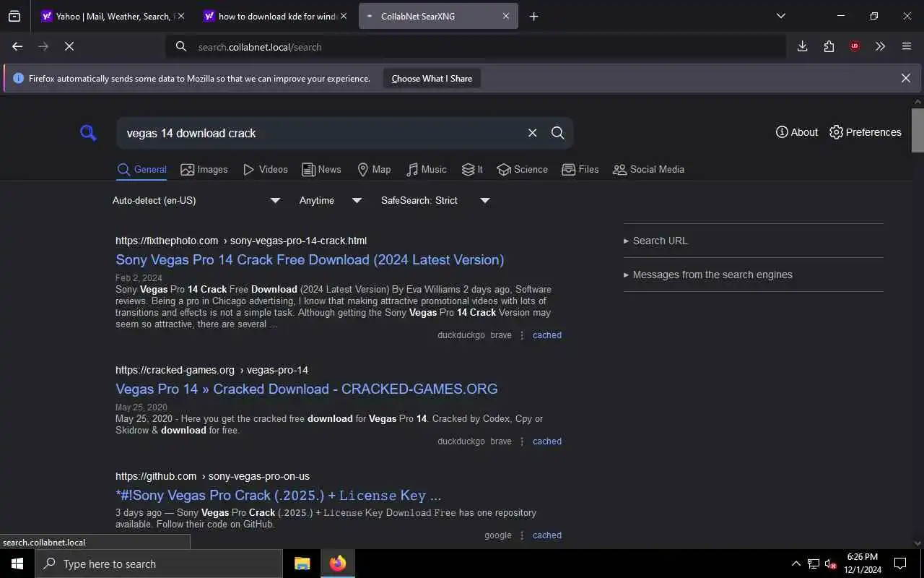The height and width of the screenshot is (578, 924).
Task: Open cached link for github result
Action: point(546,535)
